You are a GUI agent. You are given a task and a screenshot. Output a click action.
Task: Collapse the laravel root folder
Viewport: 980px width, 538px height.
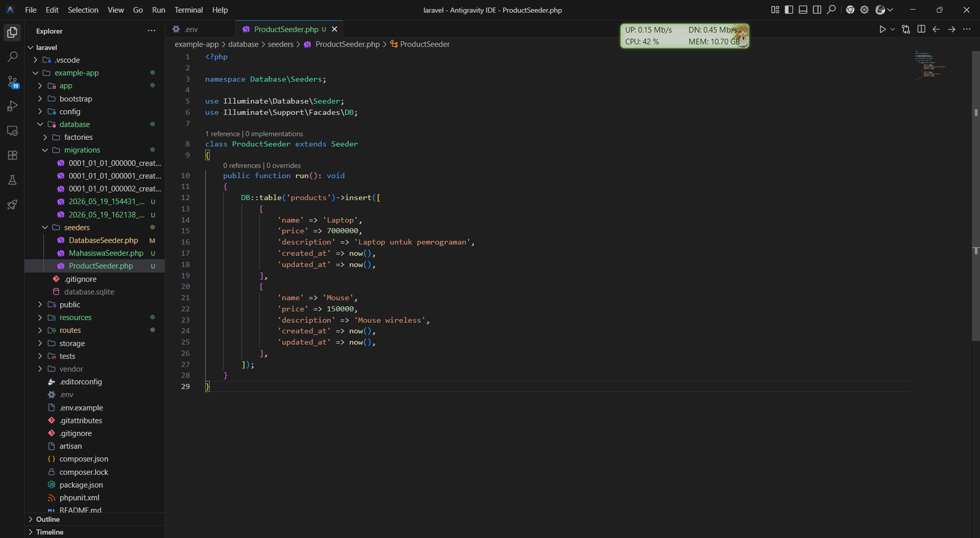(x=31, y=47)
